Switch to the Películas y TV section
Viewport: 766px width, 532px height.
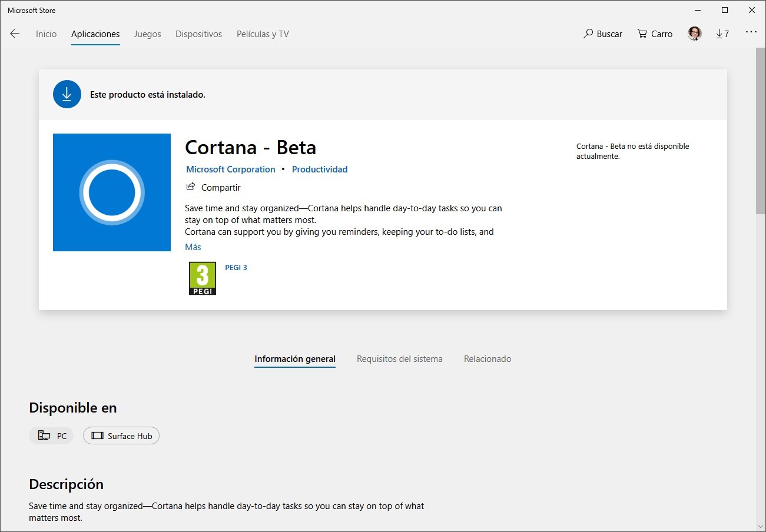[x=262, y=34]
